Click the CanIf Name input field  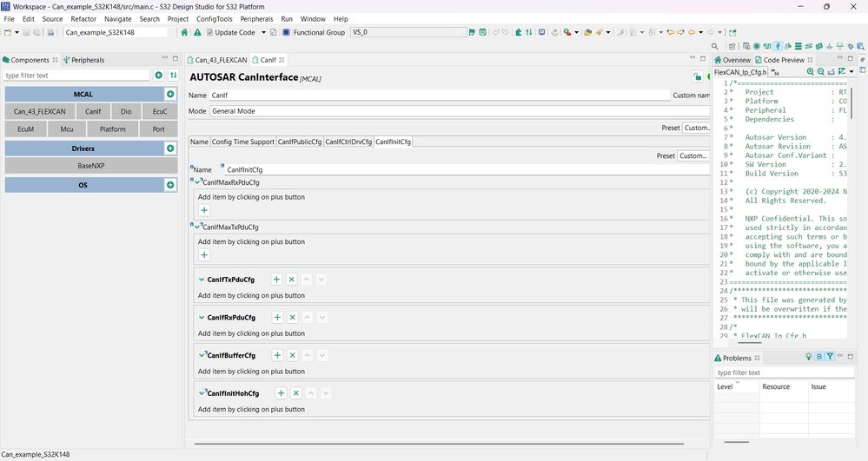click(440, 95)
